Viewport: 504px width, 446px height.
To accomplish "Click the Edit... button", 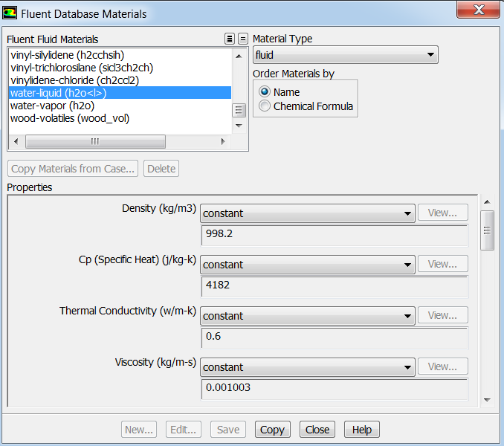I will pos(184,430).
